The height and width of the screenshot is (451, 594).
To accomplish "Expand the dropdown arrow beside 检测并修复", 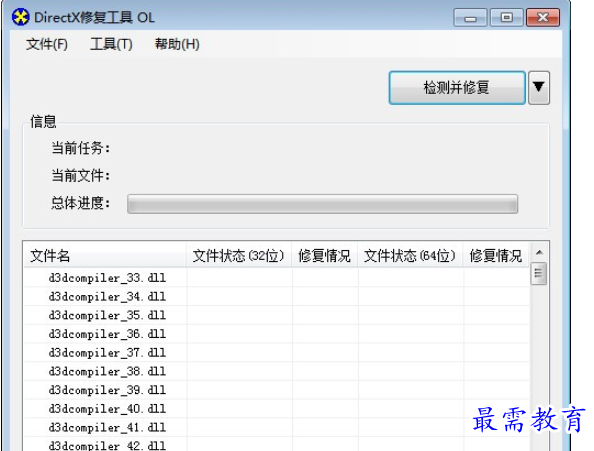I will point(539,87).
